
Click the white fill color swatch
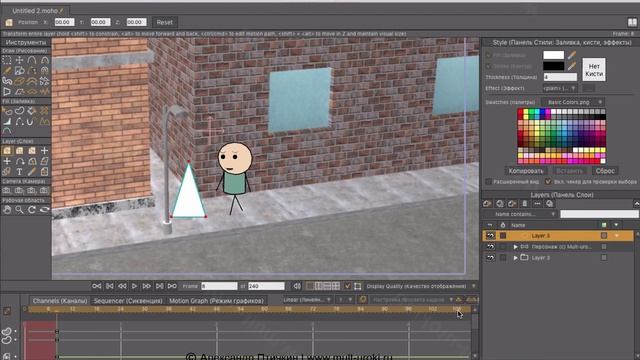pos(553,55)
